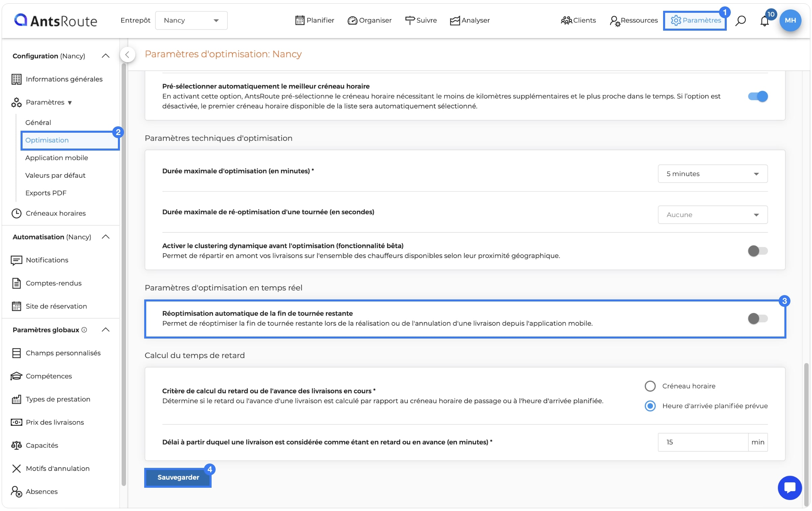Click the page's vertical scrollbar
812x511 pixels.
[806, 432]
